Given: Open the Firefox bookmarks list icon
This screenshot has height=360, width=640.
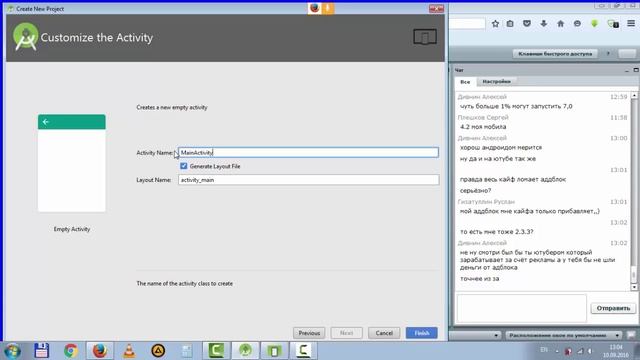Looking at the screenshot, I should (510, 24).
